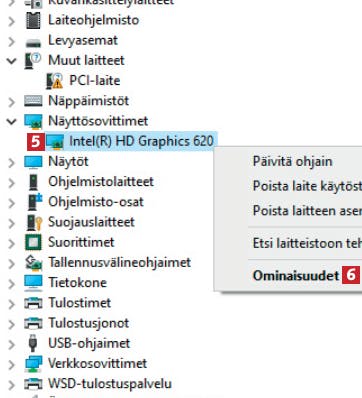The height and width of the screenshot is (398, 362).
Task: Click the Suorittimet processor chip icon
Action: click(x=33, y=242)
